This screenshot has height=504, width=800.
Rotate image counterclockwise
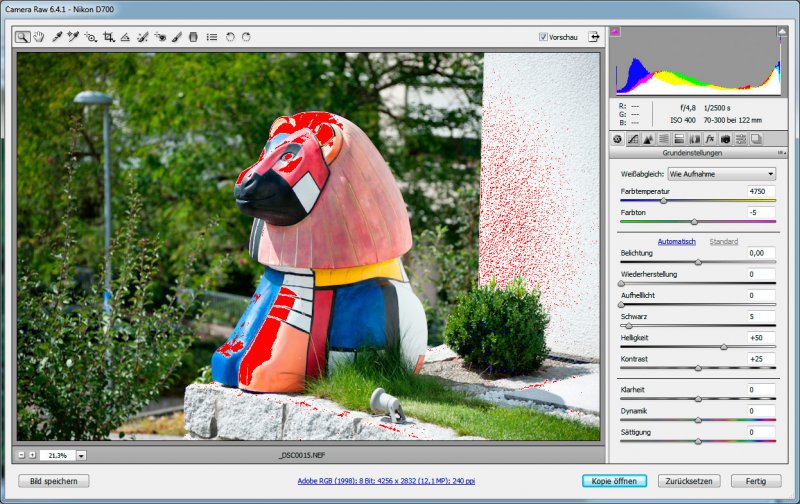click(x=230, y=37)
